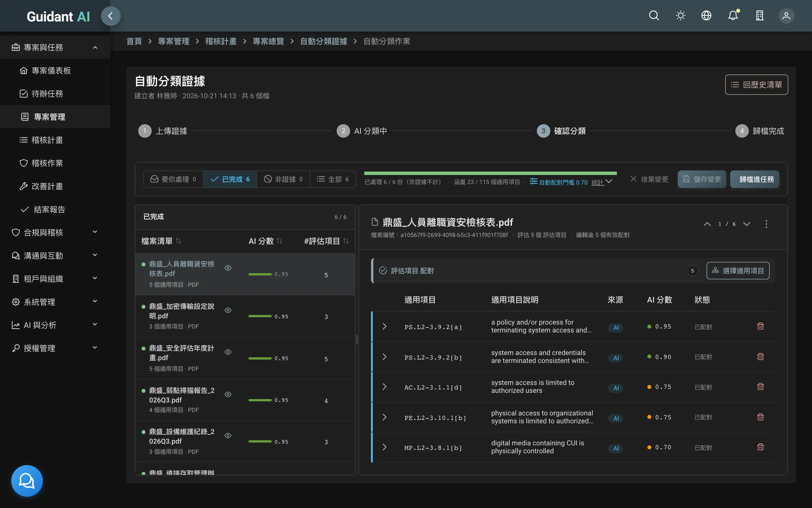Go to the next file with the down arrow

(747, 224)
